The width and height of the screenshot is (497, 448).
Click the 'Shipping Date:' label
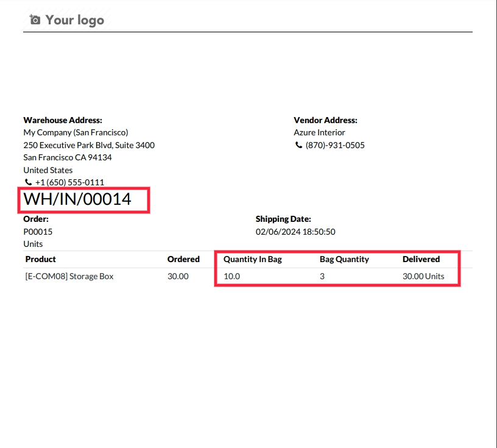[x=283, y=219]
